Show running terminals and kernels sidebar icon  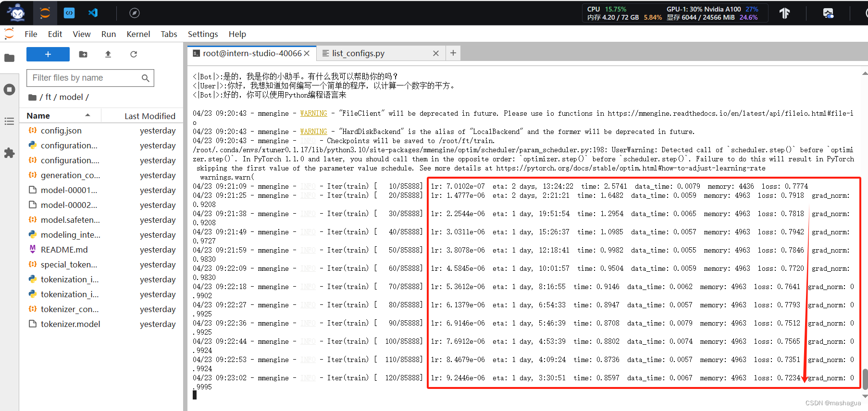click(9, 90)
